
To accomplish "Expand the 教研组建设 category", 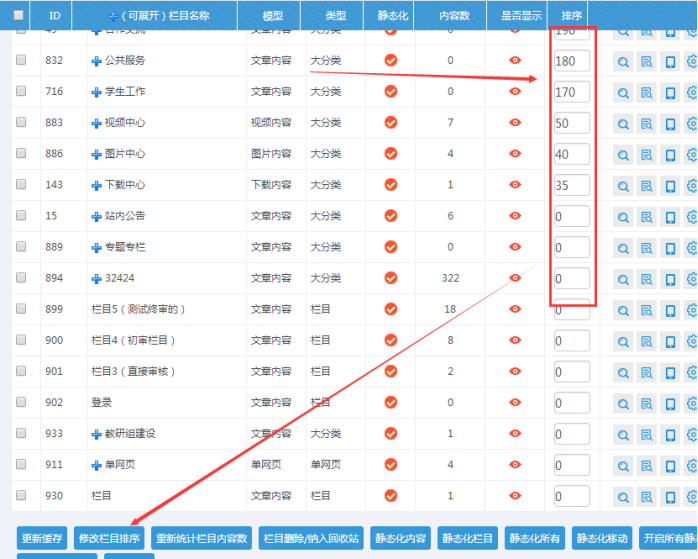I will (x=97, y=434).
